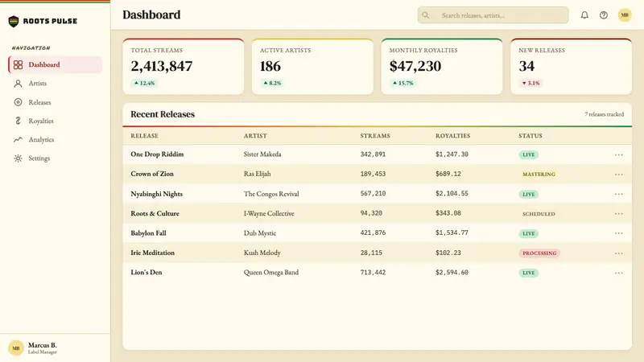Go to the Artists section
Viewport: 644px width, 362px height.
point(55,84)
